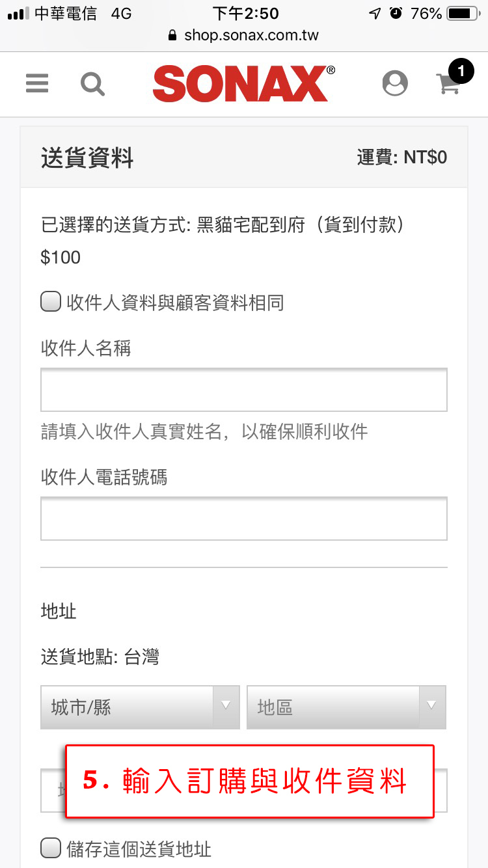The image size is (488, 868).
Task: Open the user account icon
Action: pos(395,83)
